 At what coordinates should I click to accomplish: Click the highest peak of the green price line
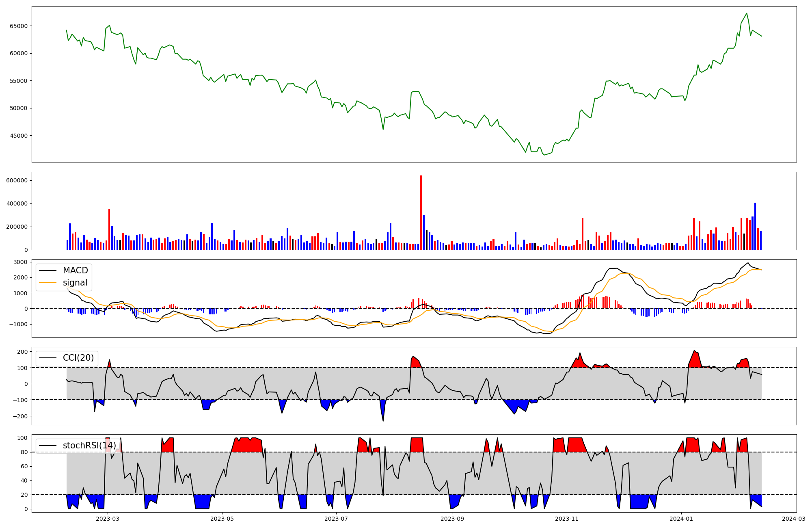click(747, 13)
